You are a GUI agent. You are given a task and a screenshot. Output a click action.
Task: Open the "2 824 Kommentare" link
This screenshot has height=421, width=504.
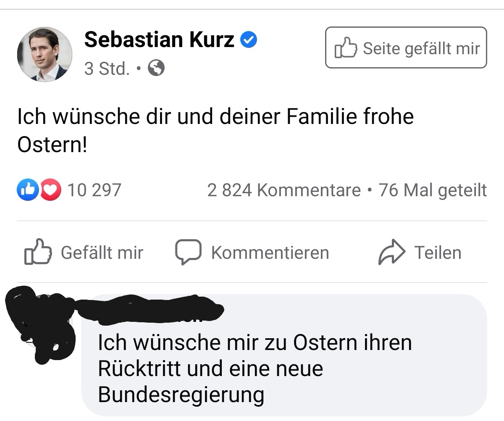click(284, 190)
